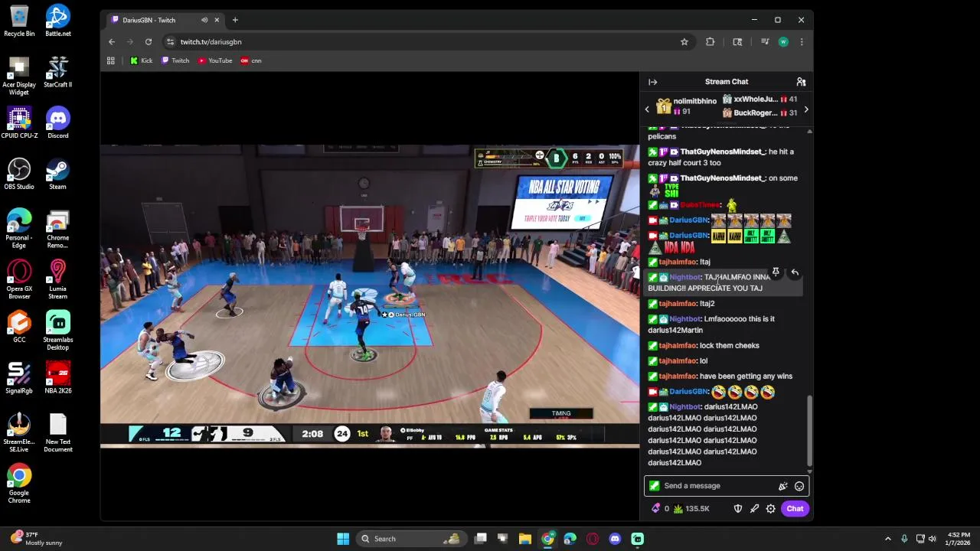Open a new browser tab
Image resolution: width=980 pixels, height=551 pixels.
[235, 20]
